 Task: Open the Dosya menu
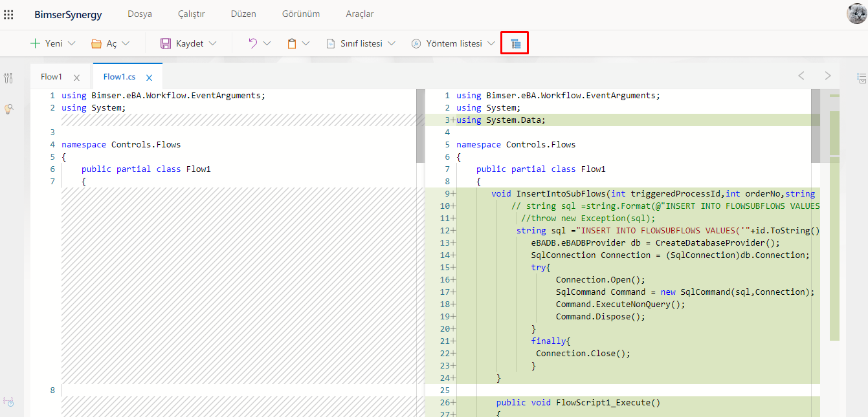[140, 14]
